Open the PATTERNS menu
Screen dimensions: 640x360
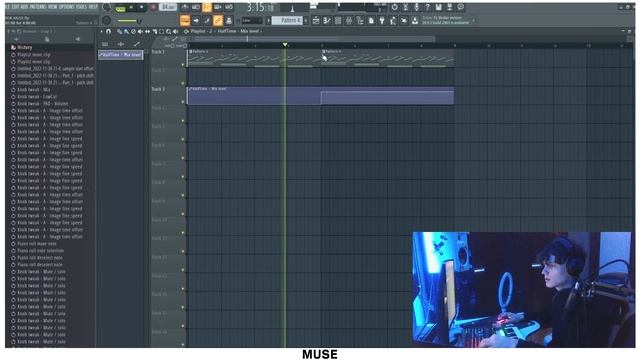click(x=38, y=7)
